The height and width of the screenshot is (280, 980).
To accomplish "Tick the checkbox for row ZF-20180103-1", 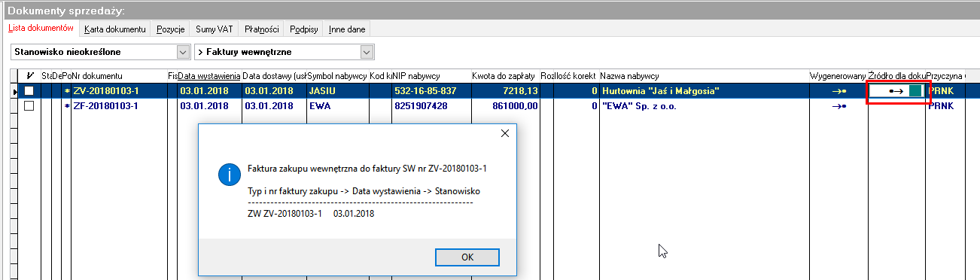I will pyautogui.click(x=29, y=106).
